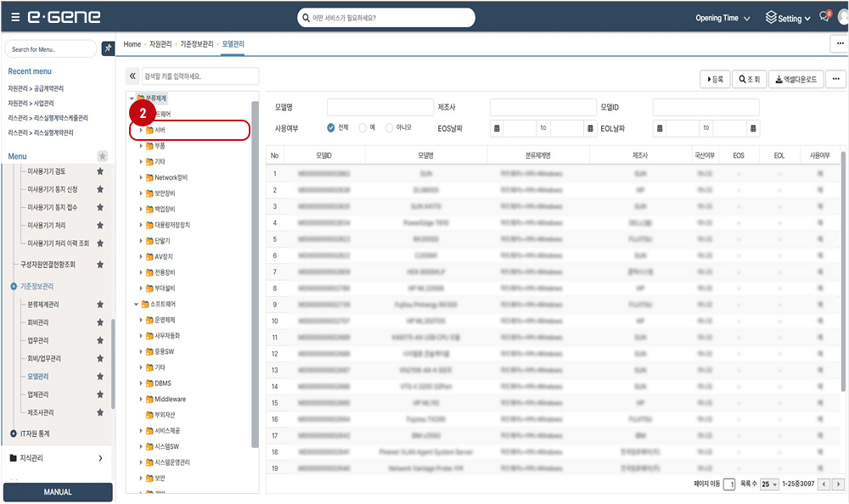Open 업체관리 in the left menu
This screenshot has width=849, height=504.
[38, 395]
